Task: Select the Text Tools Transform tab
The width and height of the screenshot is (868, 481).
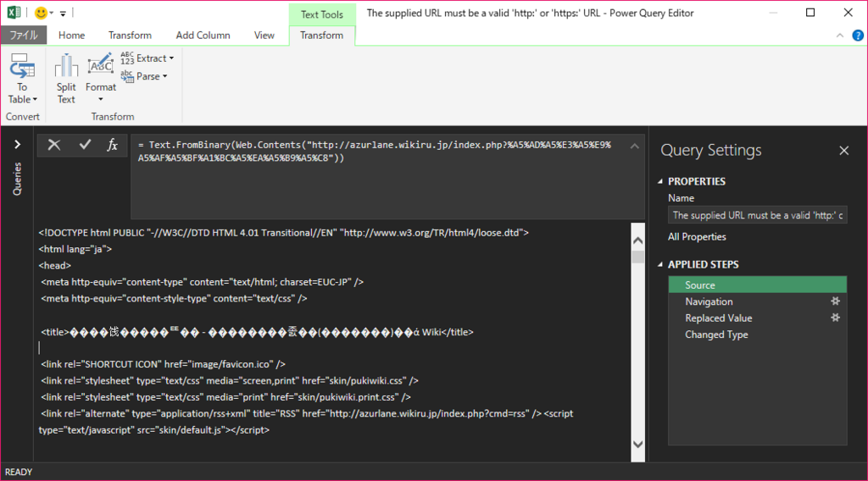Action: pos(321,36)
